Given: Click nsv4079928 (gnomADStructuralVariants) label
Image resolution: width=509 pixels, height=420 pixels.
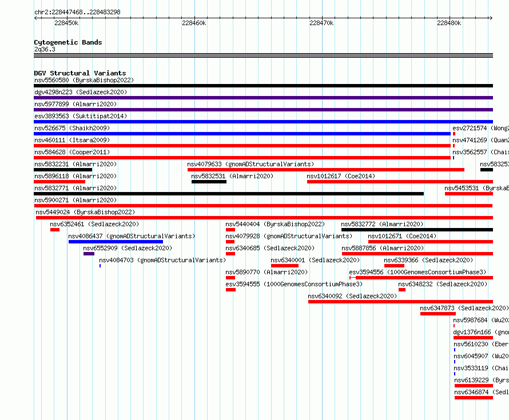Looking at the screenshot, I should [289, 236].
